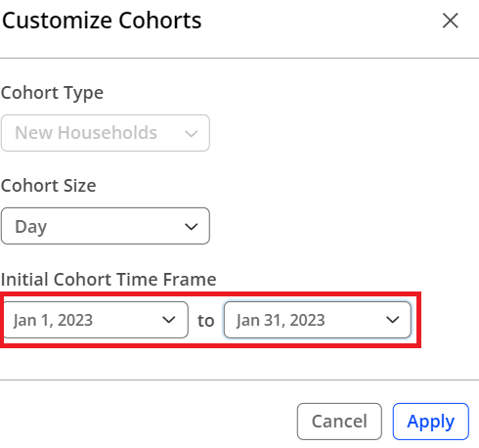Image resolution: width=479 pixels, height=448 pixels.
Task: Click the Cohort Size label
Action: [49, 186]
